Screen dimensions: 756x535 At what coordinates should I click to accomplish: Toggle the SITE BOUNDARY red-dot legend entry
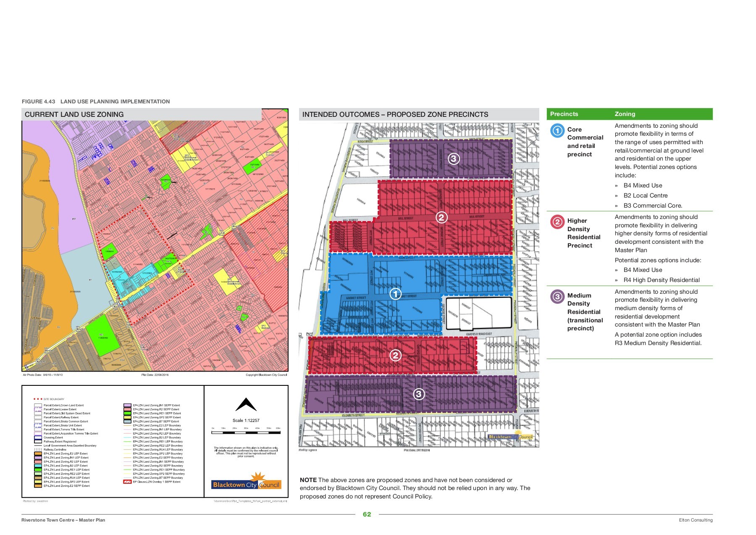coord(48,399)
